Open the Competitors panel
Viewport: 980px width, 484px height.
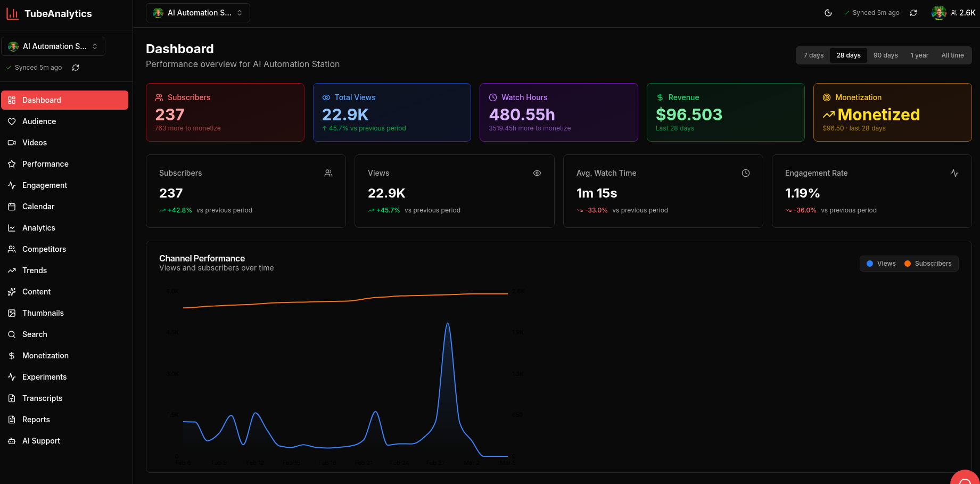pyautogui.click(x=44, y=249)
